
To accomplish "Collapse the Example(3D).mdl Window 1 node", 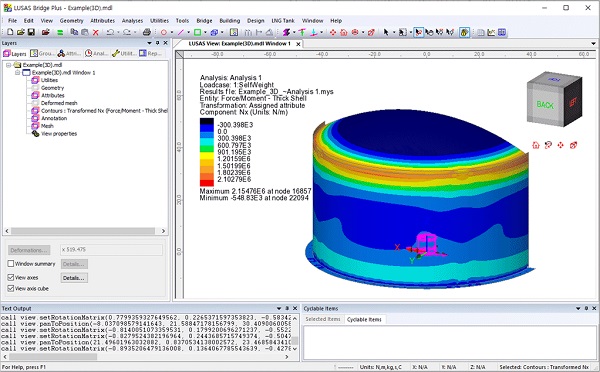I will (18, 72).
